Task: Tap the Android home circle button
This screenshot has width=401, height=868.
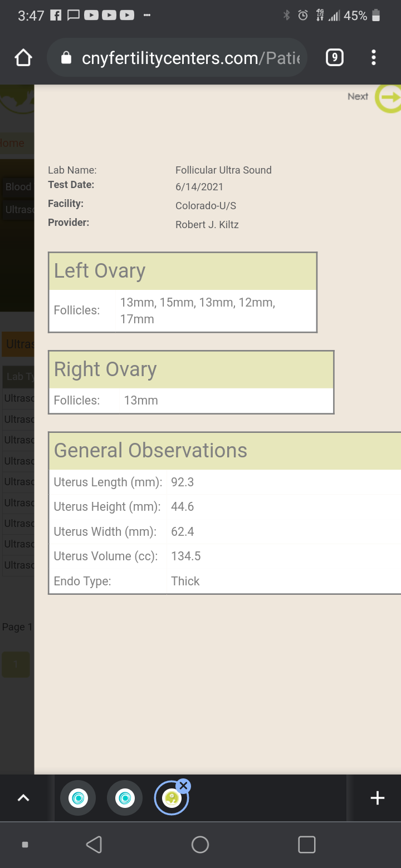Action: tap(200, 845)
